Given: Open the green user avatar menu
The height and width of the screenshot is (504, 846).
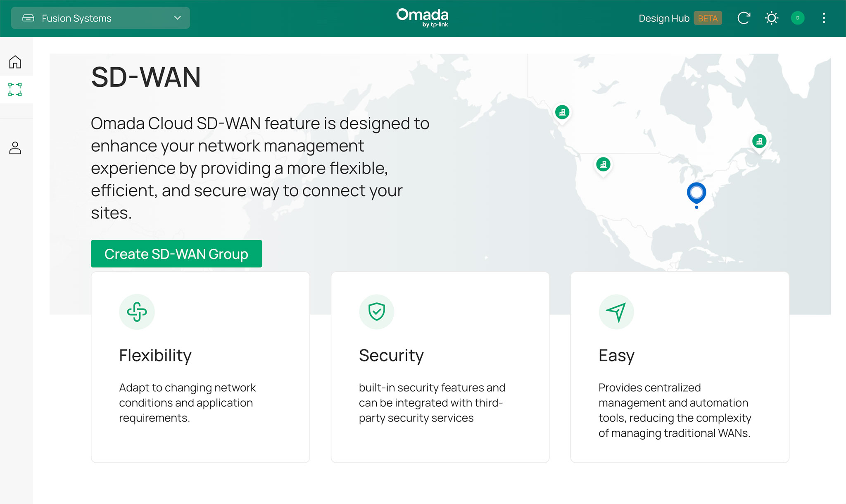Looking at the screenshot, I should 798,18.
